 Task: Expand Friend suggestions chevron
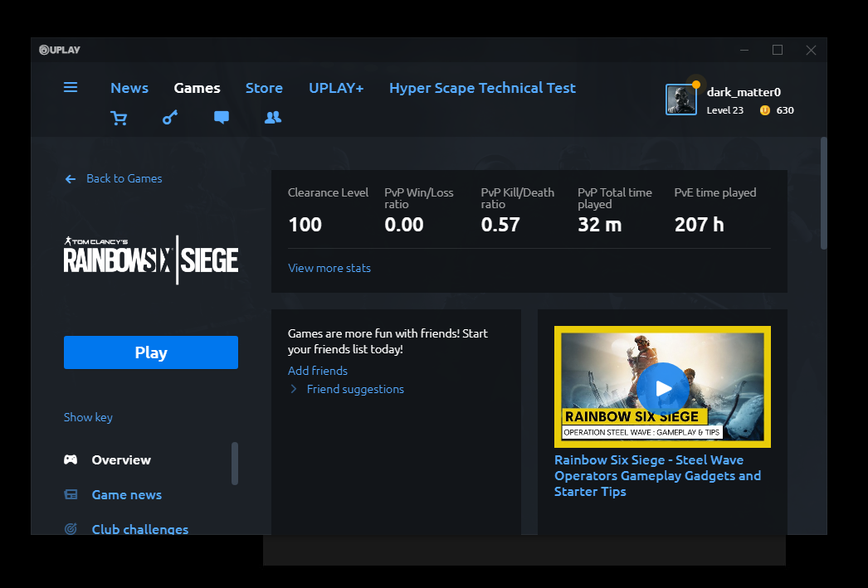(294, 389)
